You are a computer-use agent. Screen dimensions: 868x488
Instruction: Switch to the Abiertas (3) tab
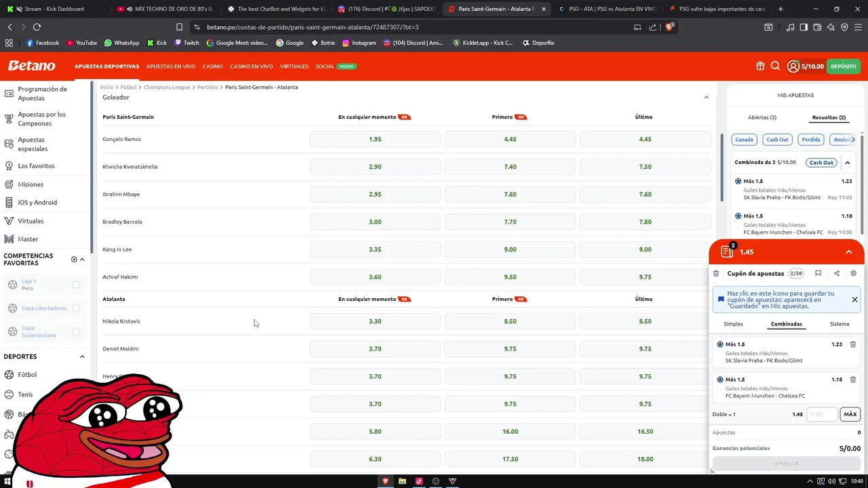tap(762, 117)
